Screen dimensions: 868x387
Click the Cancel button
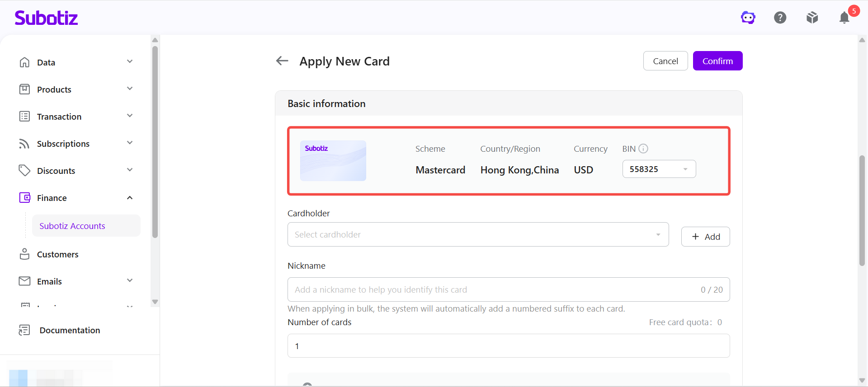[x=665, y=61]
